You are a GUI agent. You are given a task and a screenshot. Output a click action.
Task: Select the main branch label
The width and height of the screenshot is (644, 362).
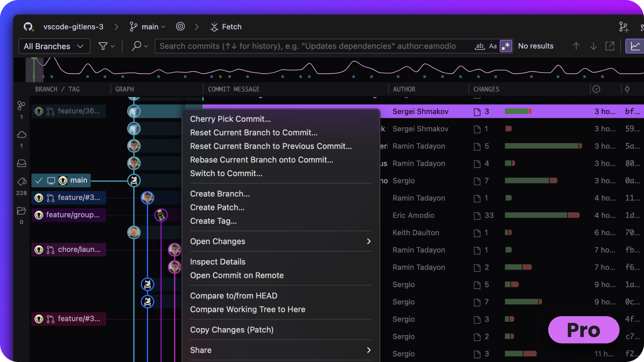[x=61, y=181]
